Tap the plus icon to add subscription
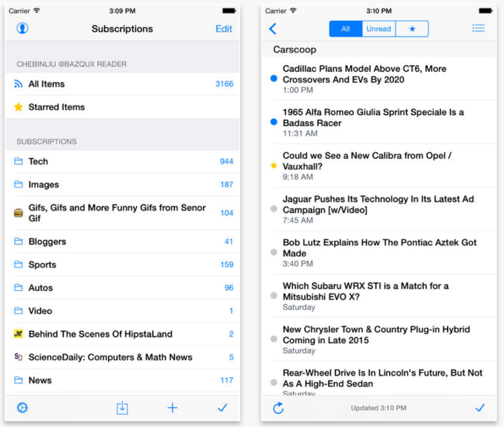Screen dimensions: 504x427 173,408
